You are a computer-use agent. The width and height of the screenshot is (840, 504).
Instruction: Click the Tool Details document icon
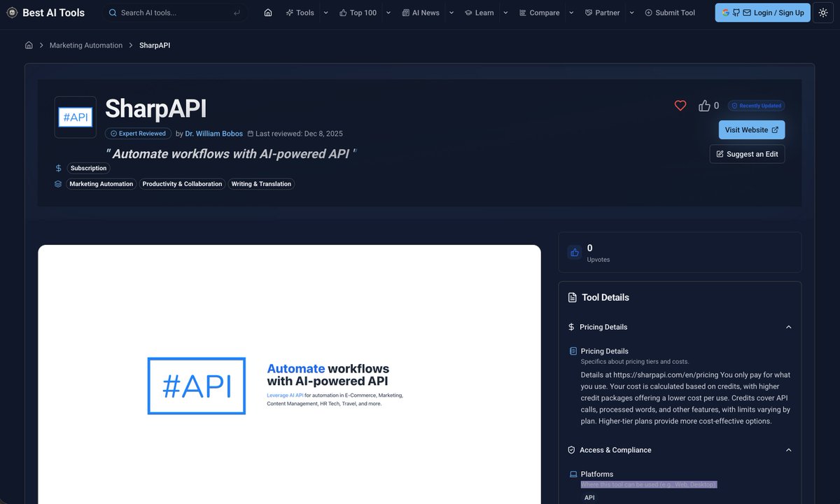pyautogui.click(x=572, y=297)
